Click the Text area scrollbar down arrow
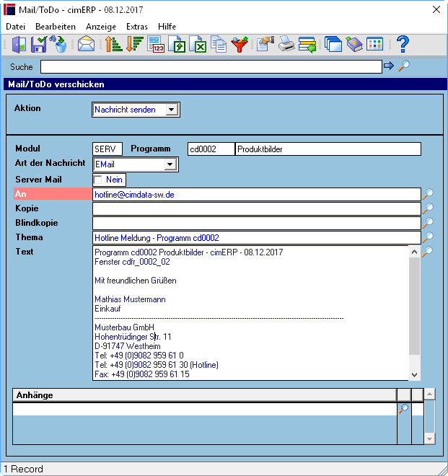This screenshot has height=476, width=448. pyautogui.click(x=414, y=374)
